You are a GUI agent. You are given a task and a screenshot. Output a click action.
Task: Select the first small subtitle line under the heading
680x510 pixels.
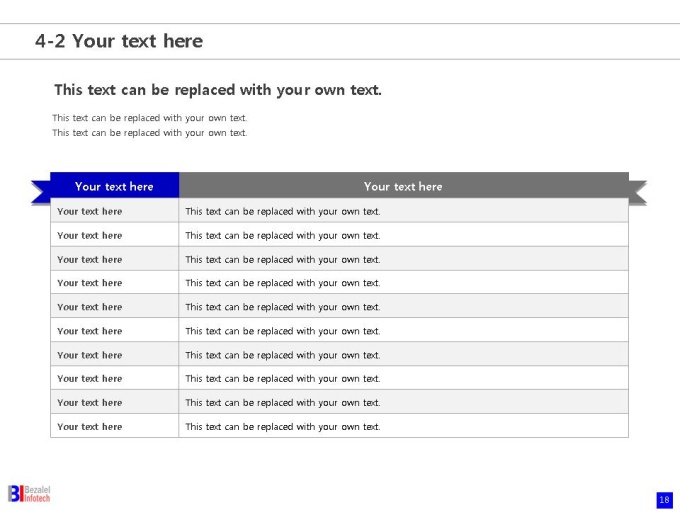coord(150,118)
